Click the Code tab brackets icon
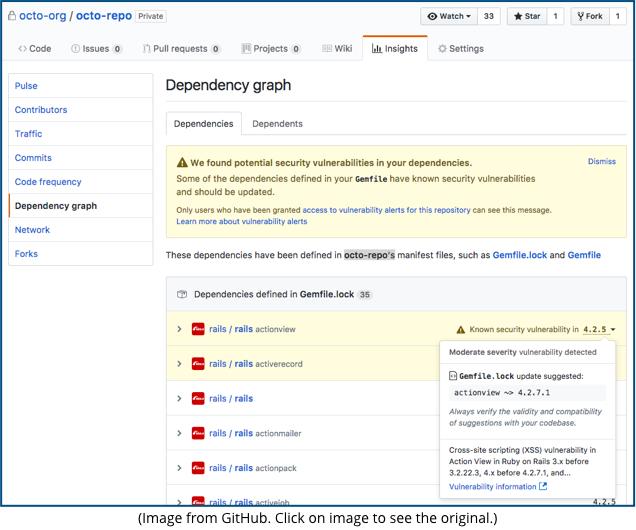 coord(22,49)
